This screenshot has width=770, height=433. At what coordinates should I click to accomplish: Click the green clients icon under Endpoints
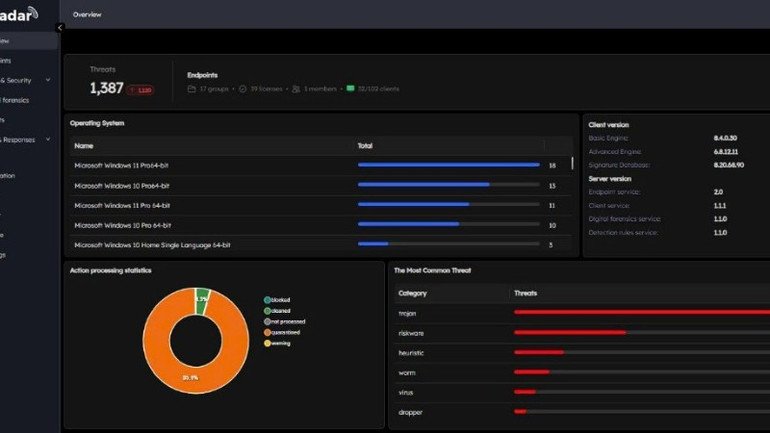350,89
